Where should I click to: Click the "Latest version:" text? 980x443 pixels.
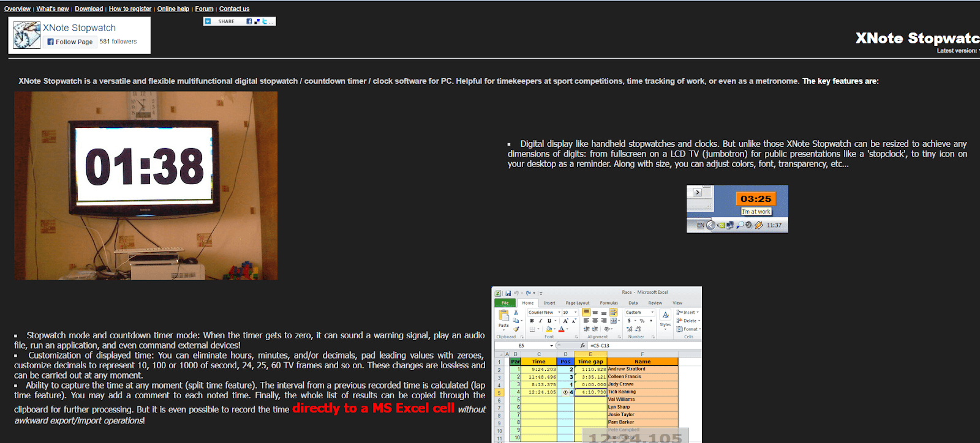click(957, 51)
